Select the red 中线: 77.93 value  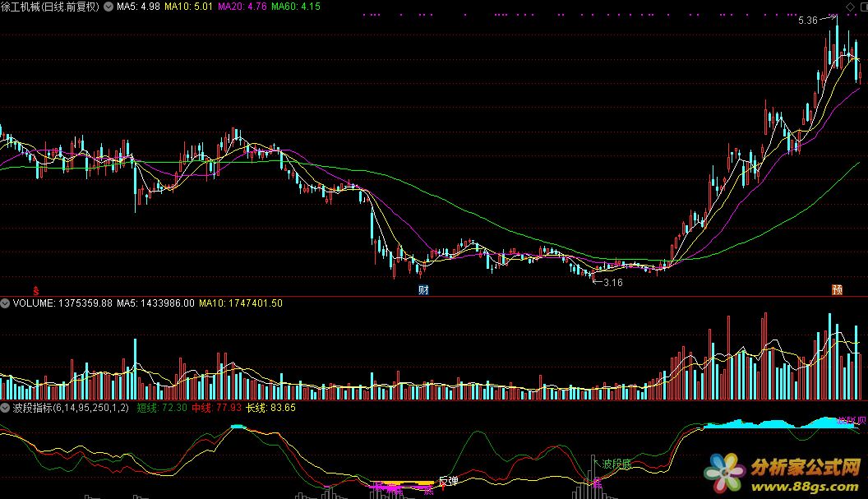point(216,408)
